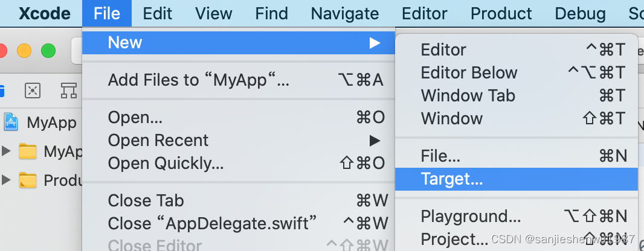Click the green zoom window button
This screenshot has height=251, width=644.
48,51
